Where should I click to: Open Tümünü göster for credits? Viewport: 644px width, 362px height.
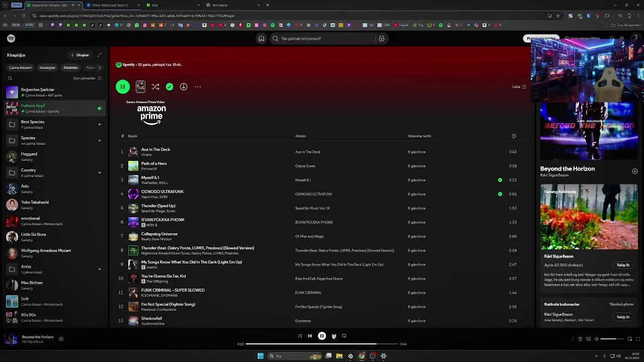pos(621,304)
